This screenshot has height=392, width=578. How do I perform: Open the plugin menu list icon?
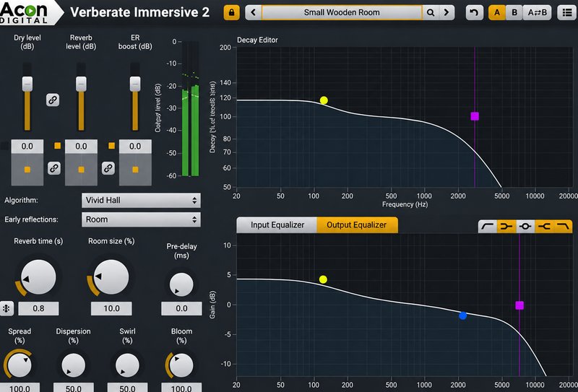(x=567, y=12)
